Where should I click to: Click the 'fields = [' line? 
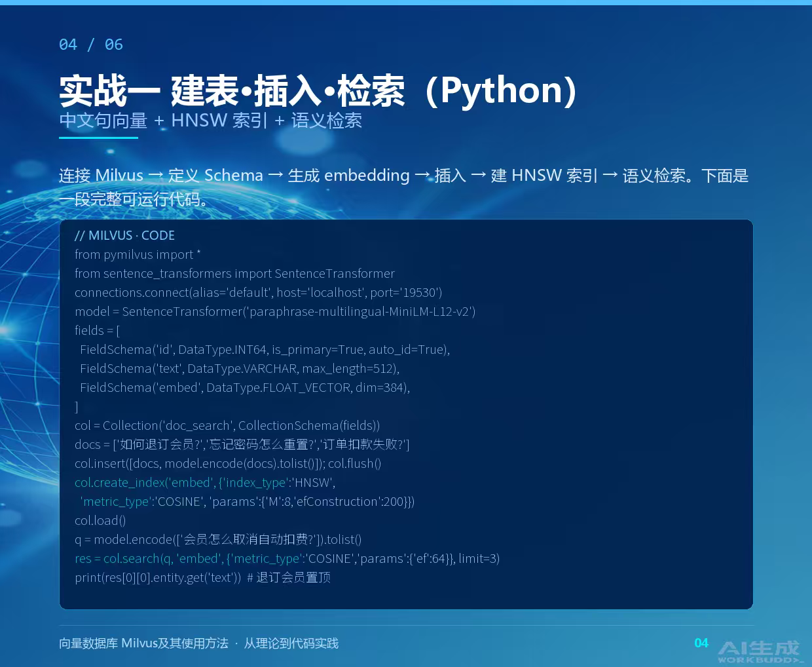point(97,330)
